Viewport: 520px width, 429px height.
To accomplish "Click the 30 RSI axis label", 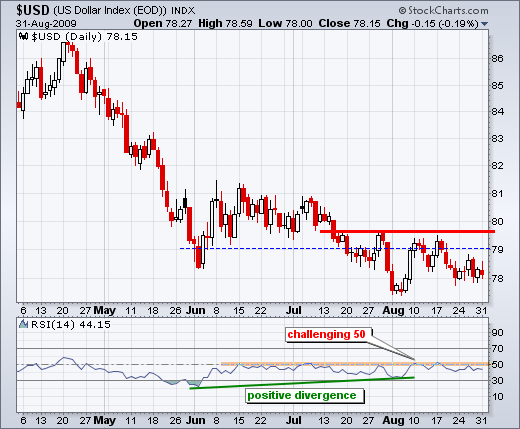I will (498, 380).
